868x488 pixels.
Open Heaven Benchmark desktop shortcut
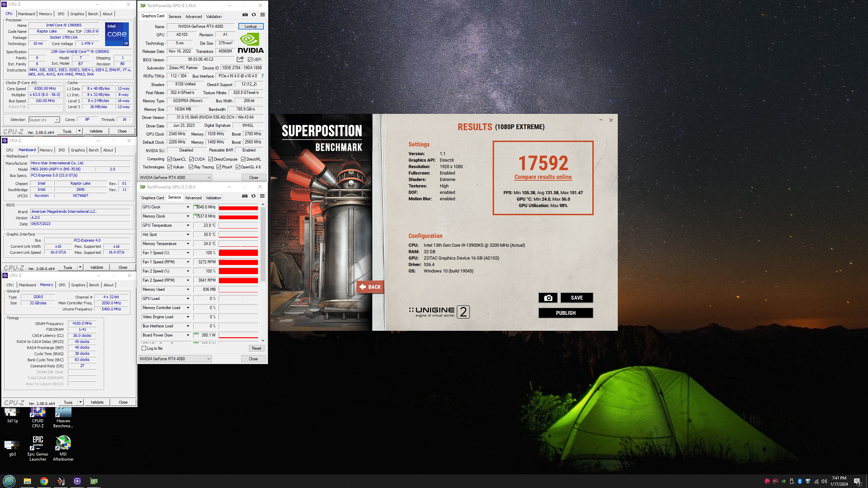tap(63, 418)
